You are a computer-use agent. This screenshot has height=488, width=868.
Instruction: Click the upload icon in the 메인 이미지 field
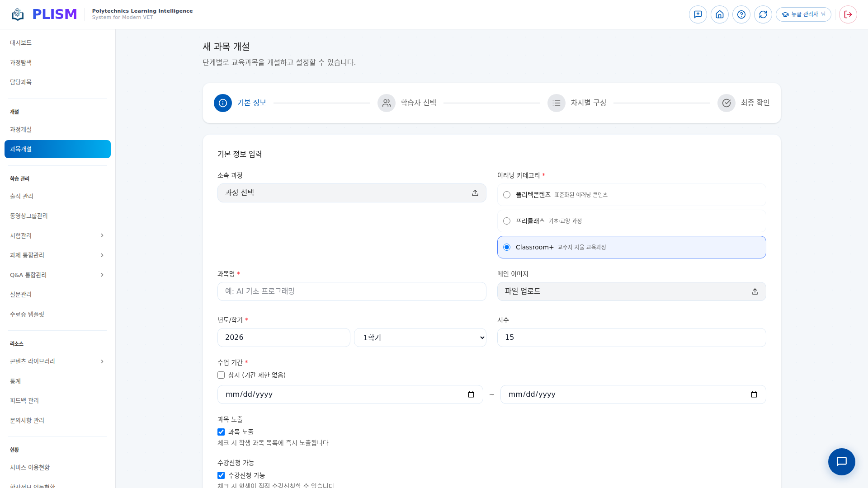[755, 291]
